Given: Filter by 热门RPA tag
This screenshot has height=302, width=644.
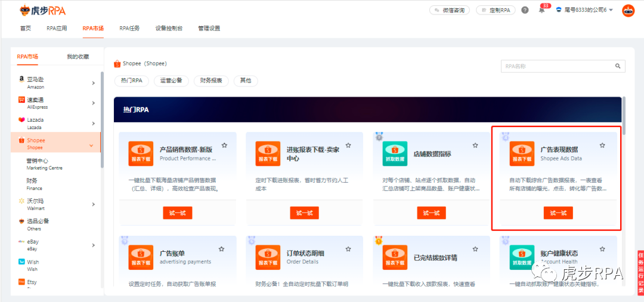Looking at the screenshot, I should click(x=131, y=81).
